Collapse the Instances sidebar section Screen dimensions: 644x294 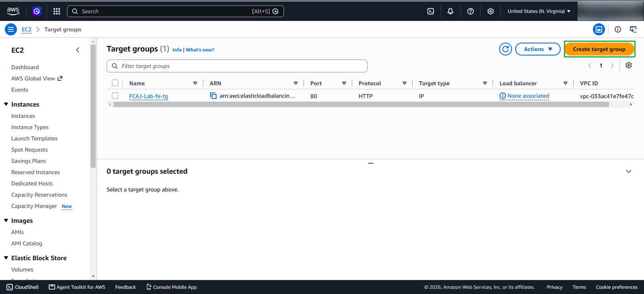pos(6,104)
